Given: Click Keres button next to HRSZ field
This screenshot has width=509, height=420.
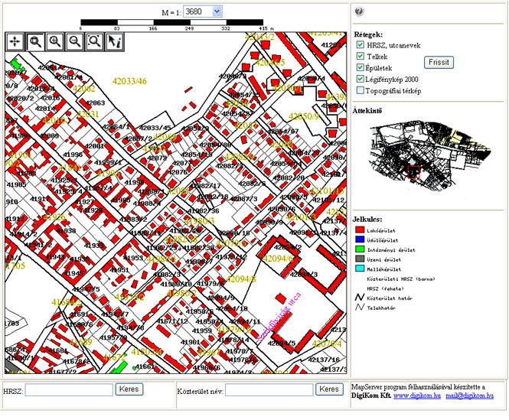Looking at the screenshot, I should click(129, 389).
